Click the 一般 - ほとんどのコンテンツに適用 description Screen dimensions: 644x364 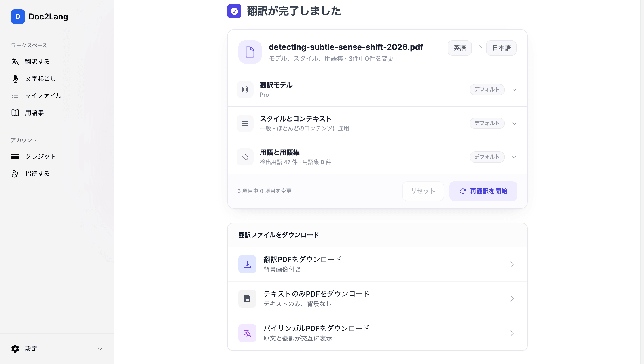304,129
